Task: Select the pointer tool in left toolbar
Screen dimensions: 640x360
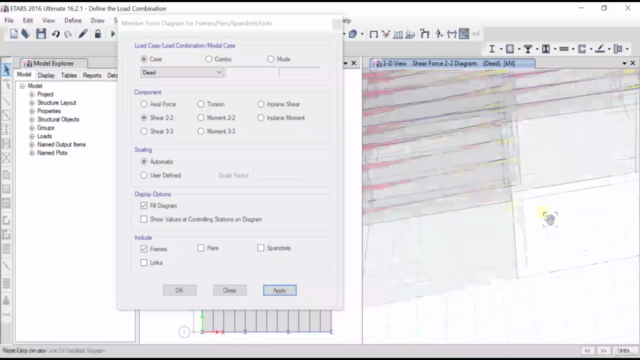Action: tap(7, 70)
